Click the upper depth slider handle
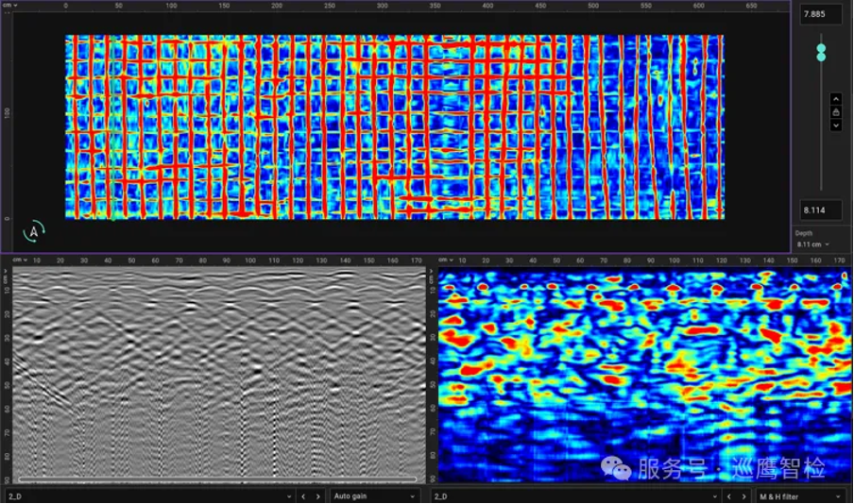Image resolution: width=854 pixels, height=504 pixels. pyautogui.click(x=821, y=47)
